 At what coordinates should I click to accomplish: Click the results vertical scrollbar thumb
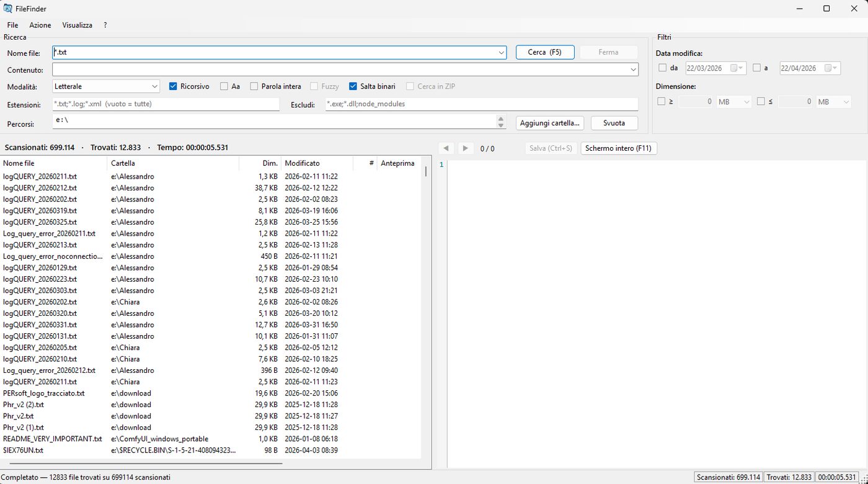426,171
